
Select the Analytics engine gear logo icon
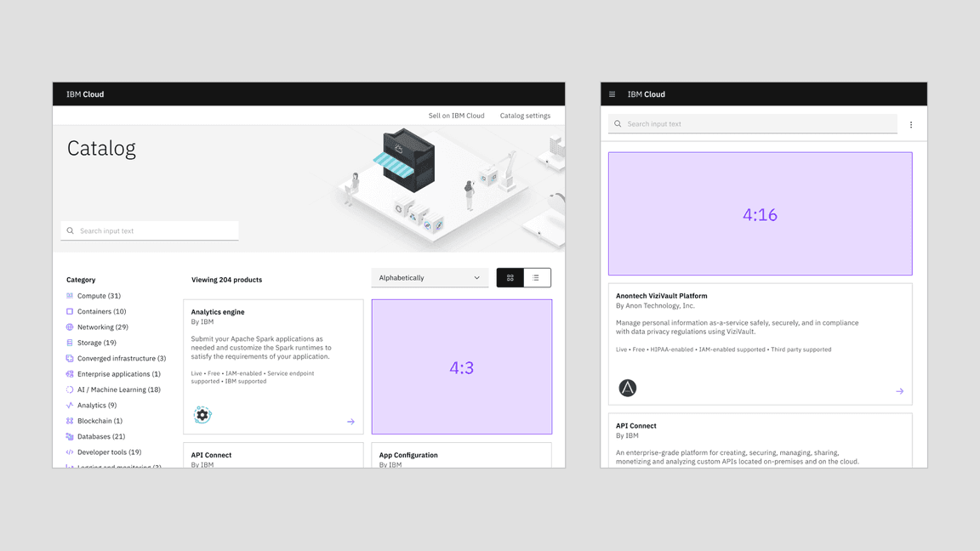tap(202, 415)
